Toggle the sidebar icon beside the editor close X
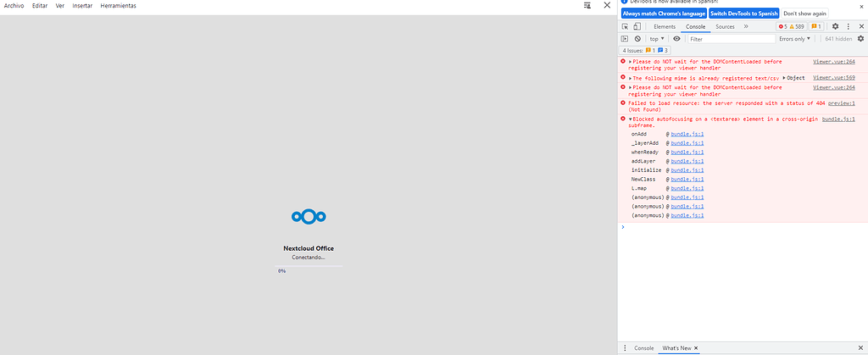868x355 pixels. 587,5
